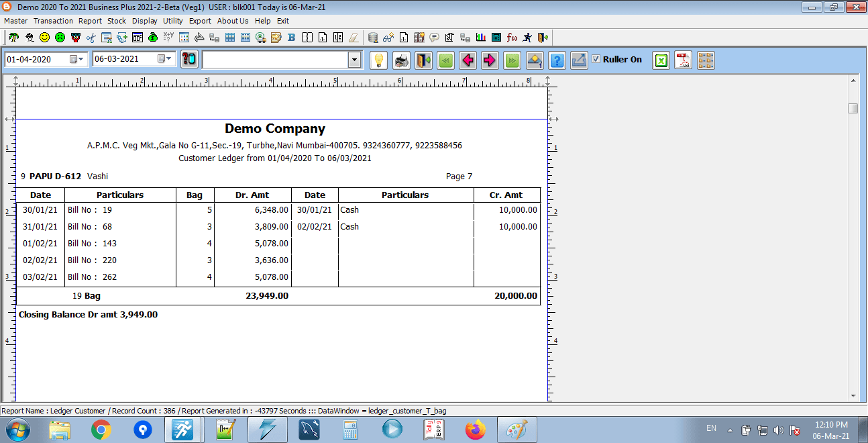This screenshot has height=443, width=868.
Task: Click the light bulb icon
Action: (x=379, y=60)
